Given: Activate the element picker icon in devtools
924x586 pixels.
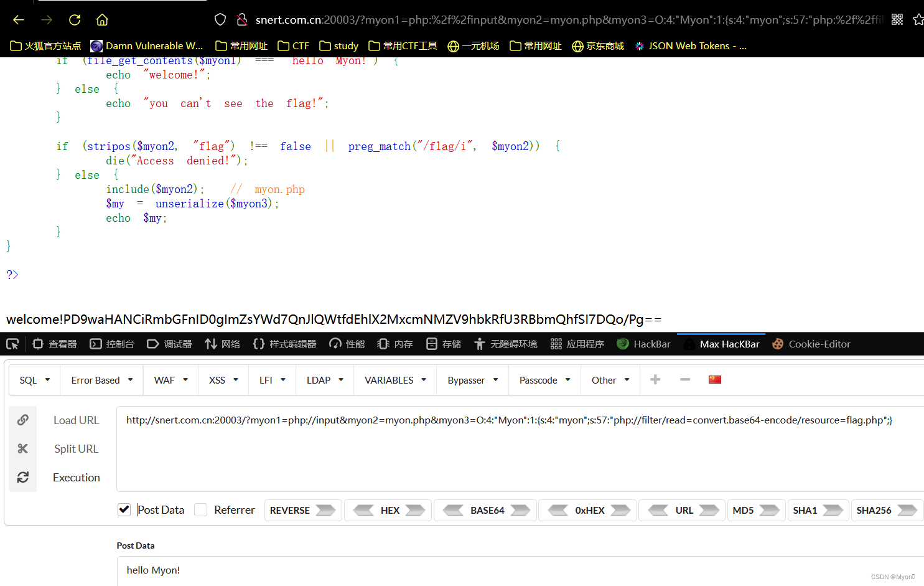Looking at the screenshot, I should pos(12,344).
